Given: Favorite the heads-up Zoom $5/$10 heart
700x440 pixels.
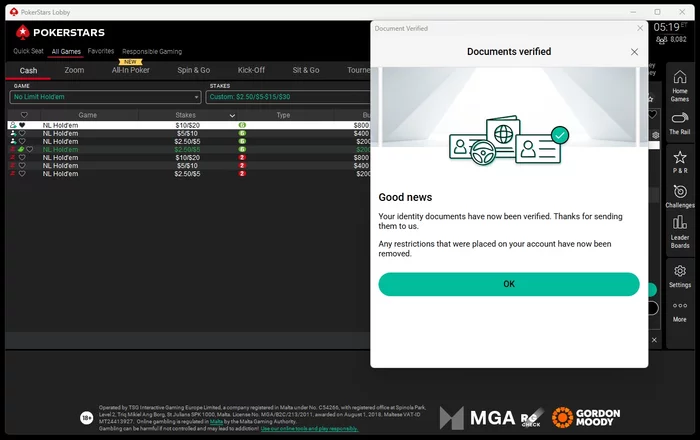Looking at the screenshot, I should 22,166.
